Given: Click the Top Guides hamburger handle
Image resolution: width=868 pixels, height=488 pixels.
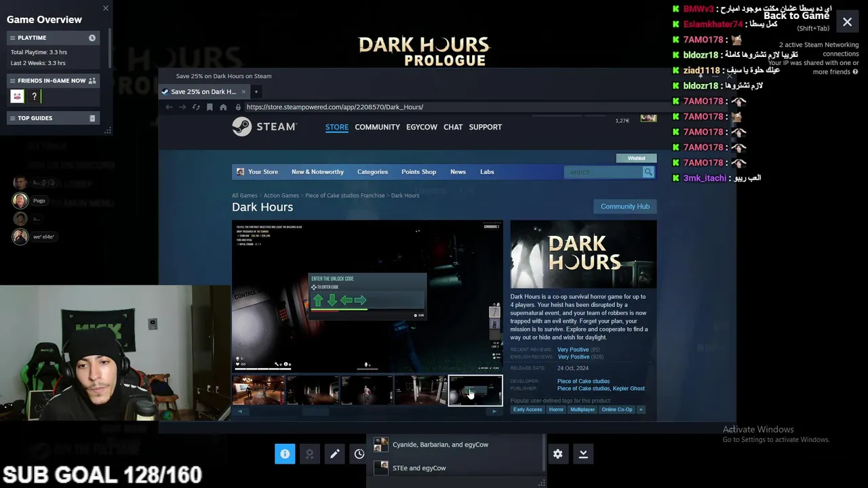Looking at the screenshot, I should 12,118.
